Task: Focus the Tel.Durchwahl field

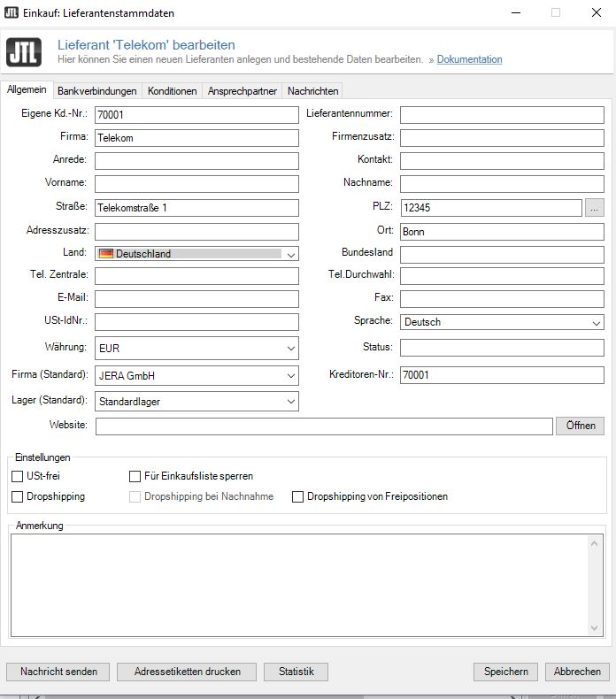Action: (x=502, y=276)
